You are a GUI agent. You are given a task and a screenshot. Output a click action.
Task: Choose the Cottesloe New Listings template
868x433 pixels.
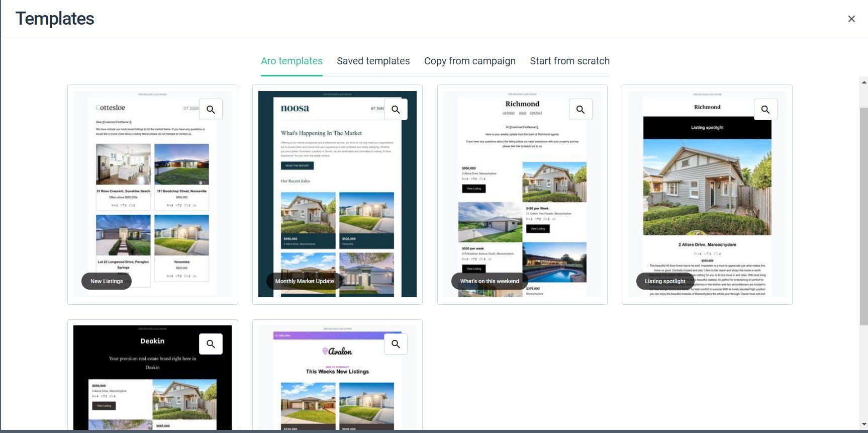tap(153, 195)
